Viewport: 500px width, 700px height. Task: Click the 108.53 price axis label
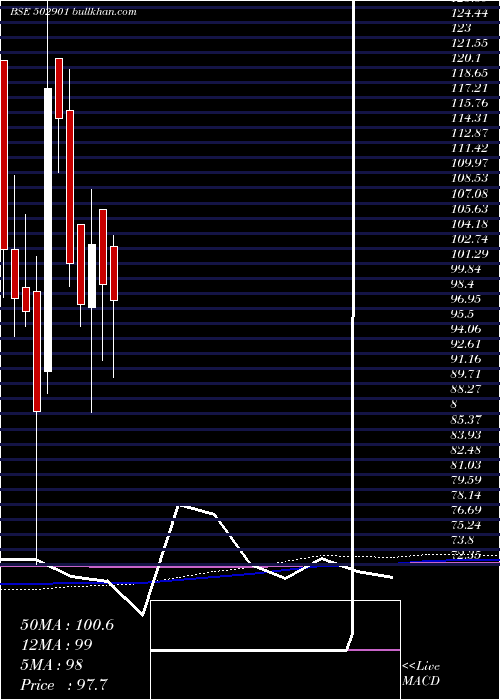(469, 179)
